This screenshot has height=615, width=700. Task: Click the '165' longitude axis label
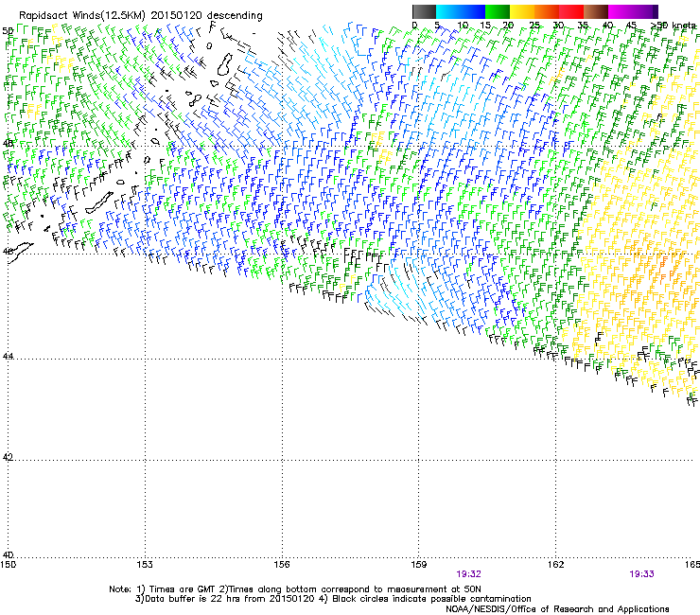pyautogui.click(x=692, y=565)
